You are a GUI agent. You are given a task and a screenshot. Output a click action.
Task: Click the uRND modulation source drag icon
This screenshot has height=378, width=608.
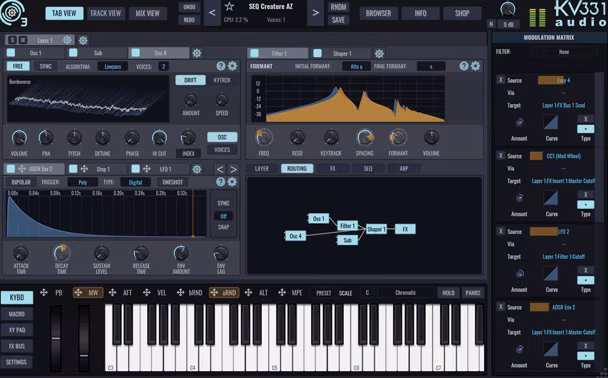pos(214,292)
